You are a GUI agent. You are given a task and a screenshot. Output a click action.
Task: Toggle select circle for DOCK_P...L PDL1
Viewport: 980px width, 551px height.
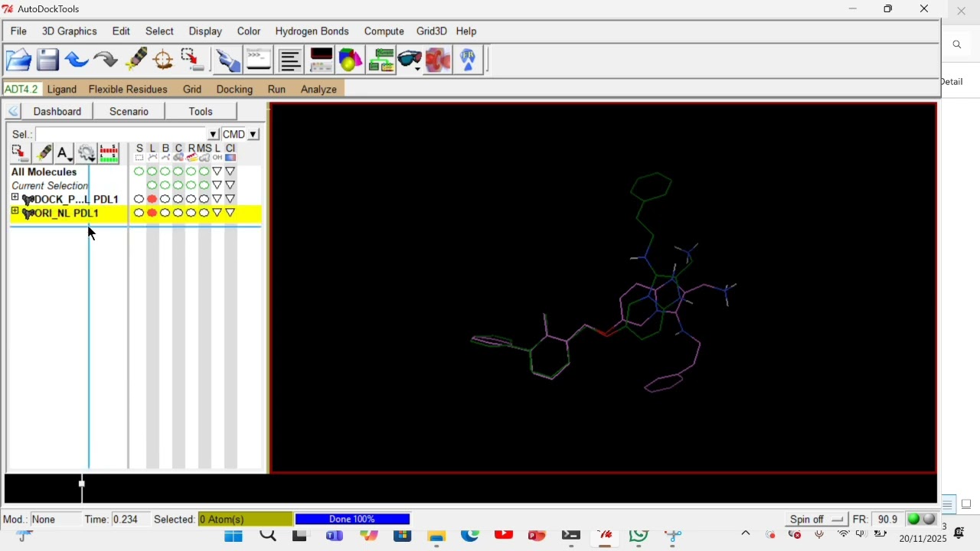[139, 200]
